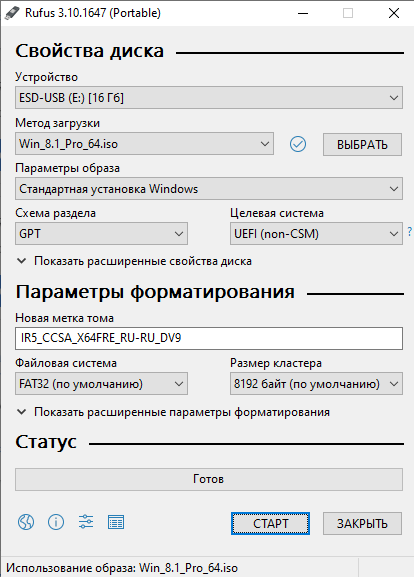Open application settings sliders icon

[x=86, y=522]
